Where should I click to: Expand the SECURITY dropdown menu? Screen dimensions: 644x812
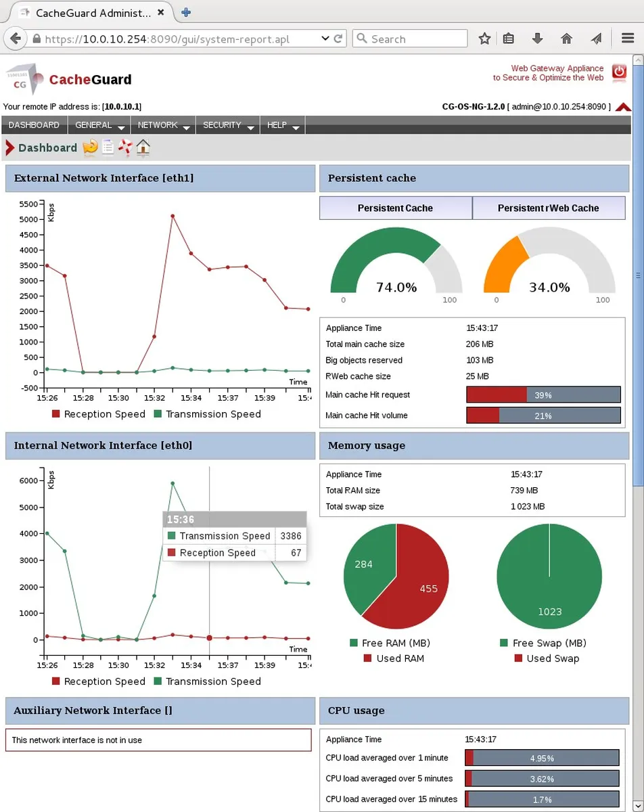coord(228,125)
